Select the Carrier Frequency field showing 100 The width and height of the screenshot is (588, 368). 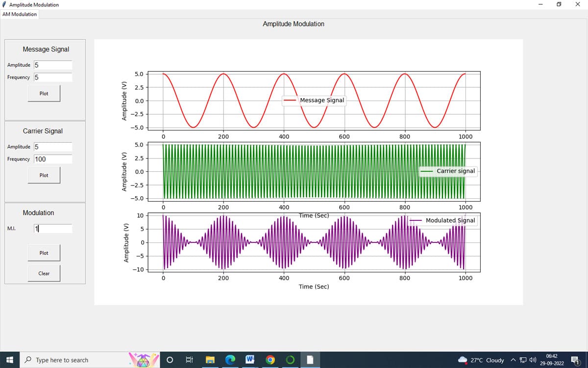52,158
